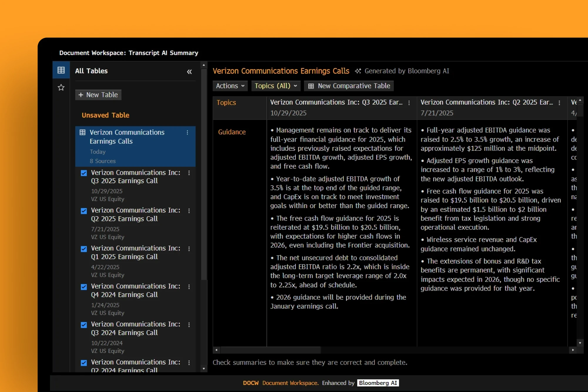This screenshot has width=588, height=392.
Task: Uncheck the Q2 2025 Earnings Call source
Action: point(84,211)
